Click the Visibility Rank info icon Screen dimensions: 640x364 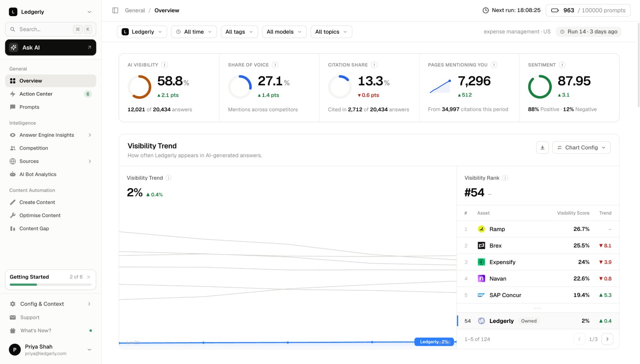[505, 178]
